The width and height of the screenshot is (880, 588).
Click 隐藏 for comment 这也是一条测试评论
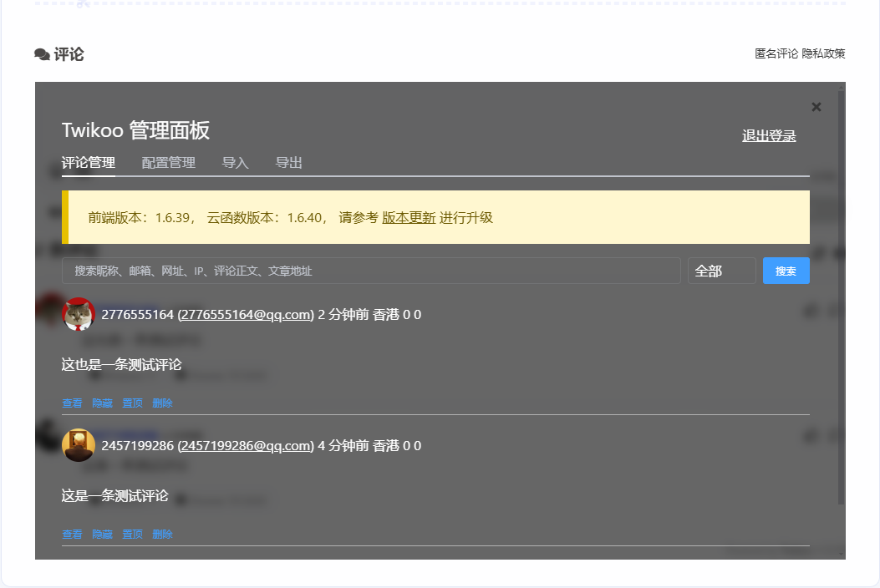tap(102, 403)
